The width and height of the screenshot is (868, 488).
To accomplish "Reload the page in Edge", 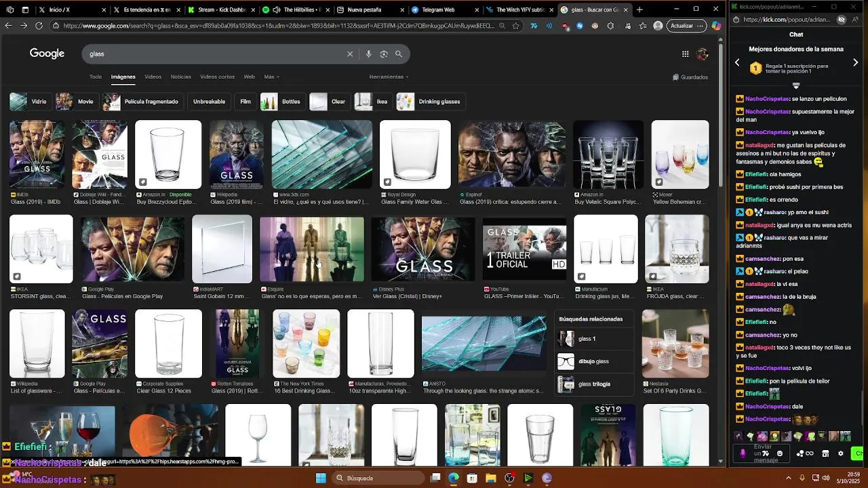I will tap(39, 26).
